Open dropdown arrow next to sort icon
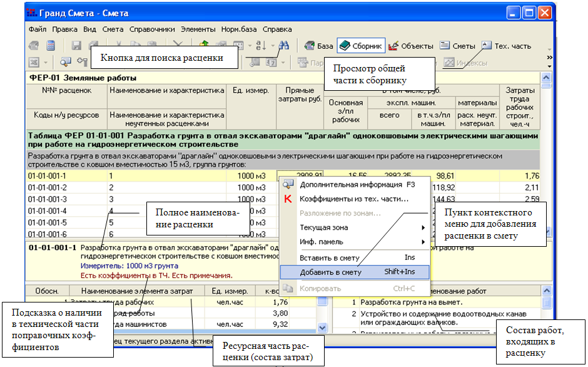 (273, 46)
